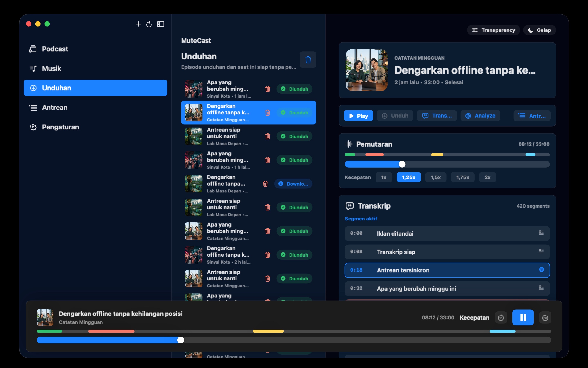Viewport: 588px width, 368px height.
Task: Click the speaker icon on 'Apa yang berubah minggu ini'
Action: tap(541, 288)
